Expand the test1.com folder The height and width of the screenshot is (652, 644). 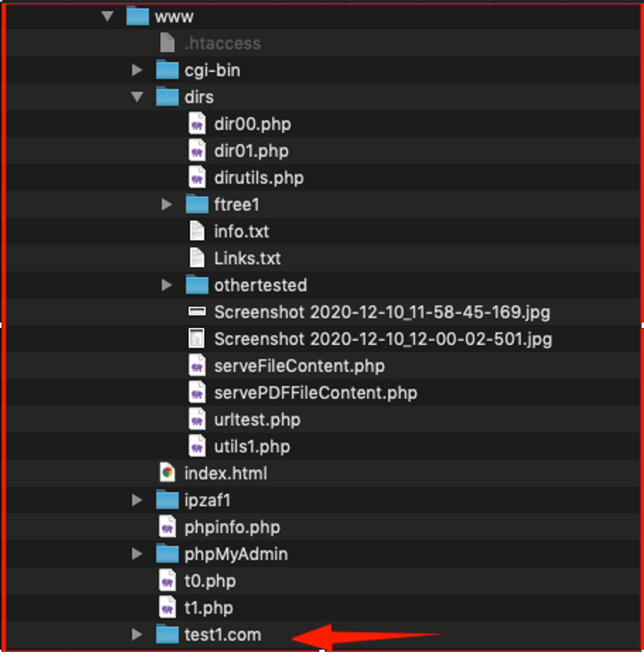(x=137, y=634)
